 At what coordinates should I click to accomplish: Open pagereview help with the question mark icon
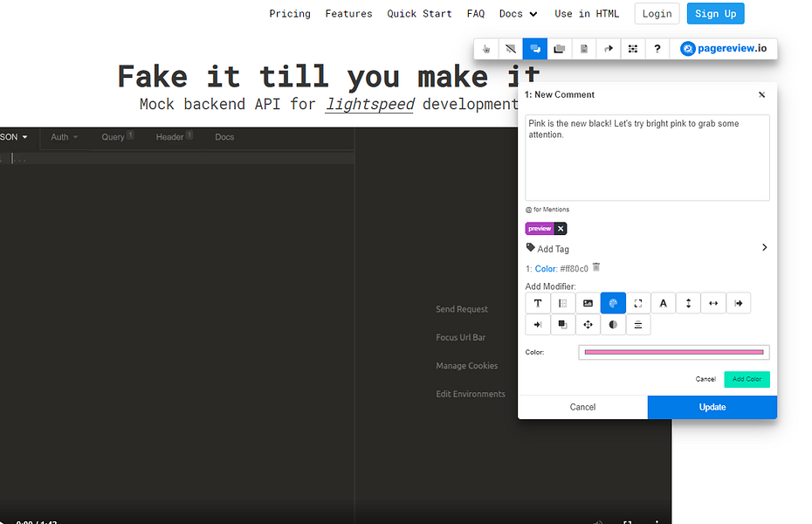pyautogui.click(x=657, y=49)
